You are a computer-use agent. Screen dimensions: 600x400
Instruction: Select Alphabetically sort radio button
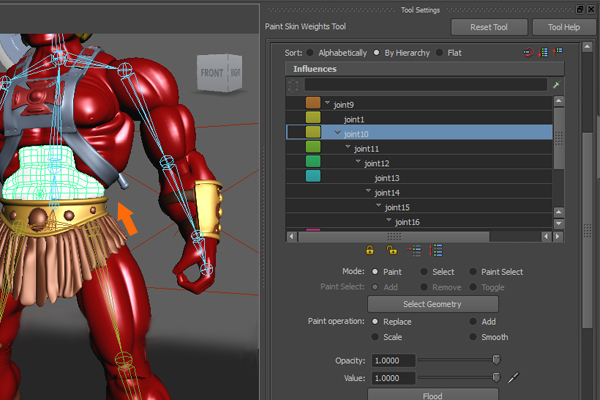point(311,52)
